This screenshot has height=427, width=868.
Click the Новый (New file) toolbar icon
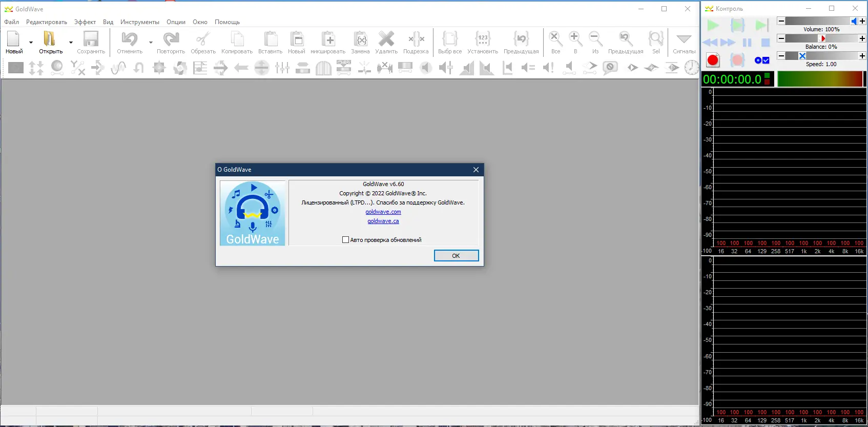pos(14,39)
